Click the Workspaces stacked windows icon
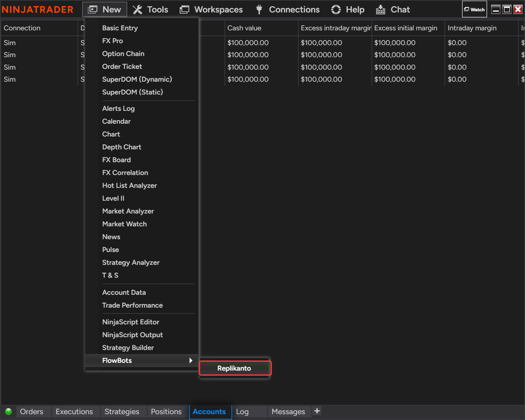Image resolution: width=525 pixels, height=420 pixels. point(184,10)
